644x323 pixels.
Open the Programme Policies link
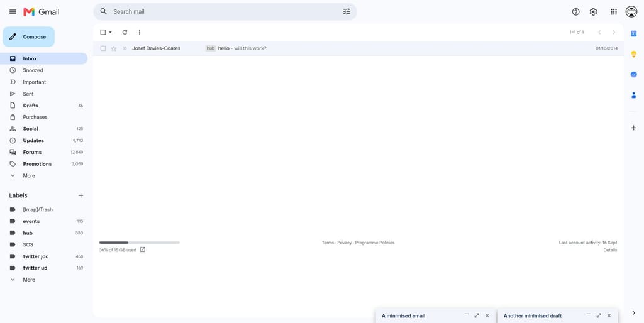[375, 243]
